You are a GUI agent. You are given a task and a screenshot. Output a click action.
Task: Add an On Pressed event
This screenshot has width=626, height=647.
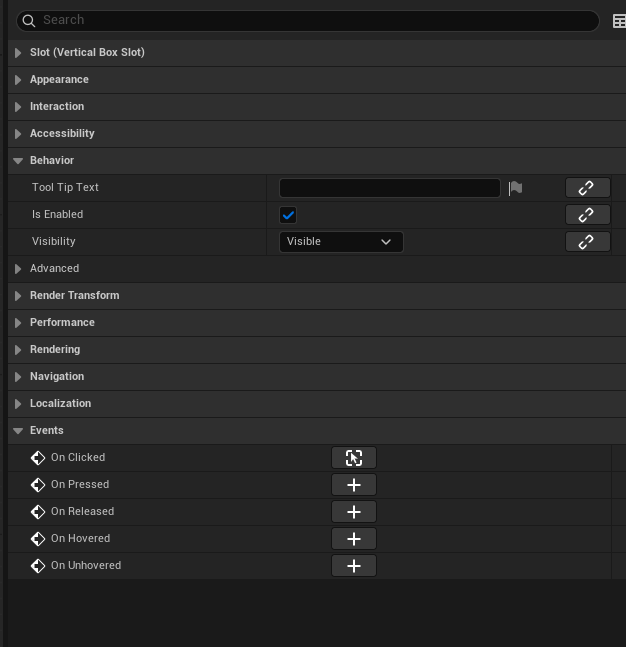pyautogui.click(x=354, y=485)
